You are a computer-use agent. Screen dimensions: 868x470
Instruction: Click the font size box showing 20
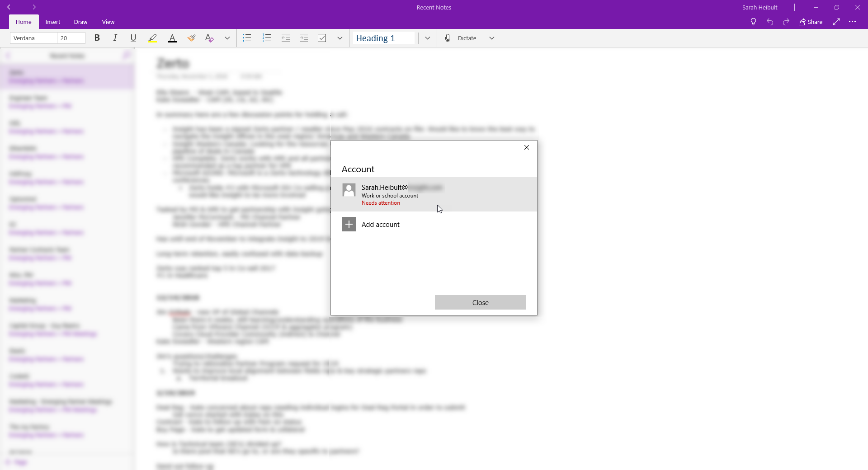pyautogui.click(x=71, y=38)
